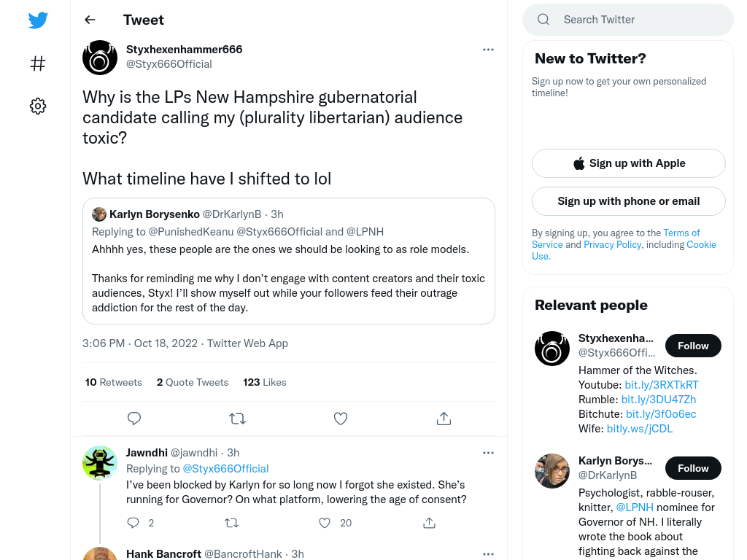747x560 pixels.
Task: Click the Search Twitter field
Action: pyautogui.click(x=628, y=20)
